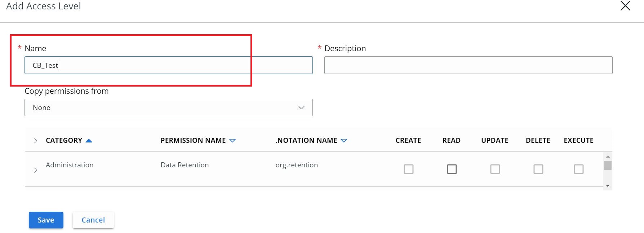Enable Update permission for Data Retention
The width and height of the screenshot is (644, 233).
(495, 169)
